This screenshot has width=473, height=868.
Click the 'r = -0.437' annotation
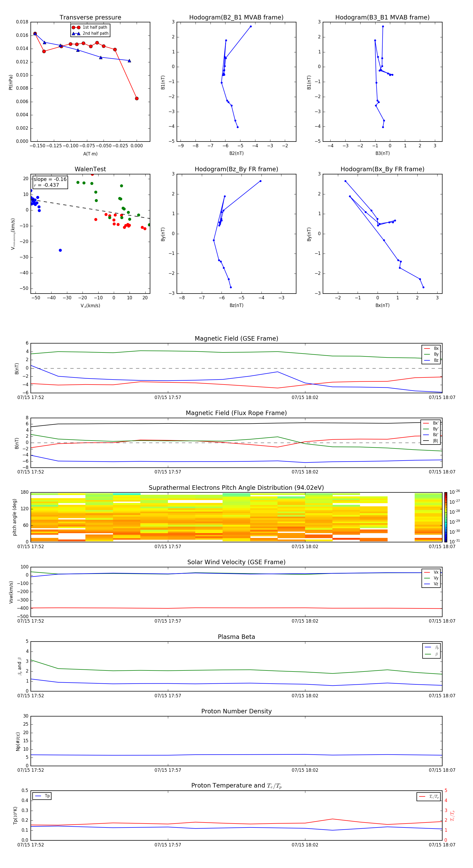(47, 185)
